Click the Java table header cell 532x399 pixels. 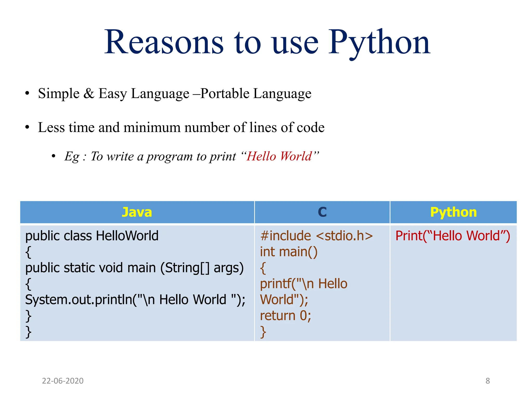click(x=137, y=212)
